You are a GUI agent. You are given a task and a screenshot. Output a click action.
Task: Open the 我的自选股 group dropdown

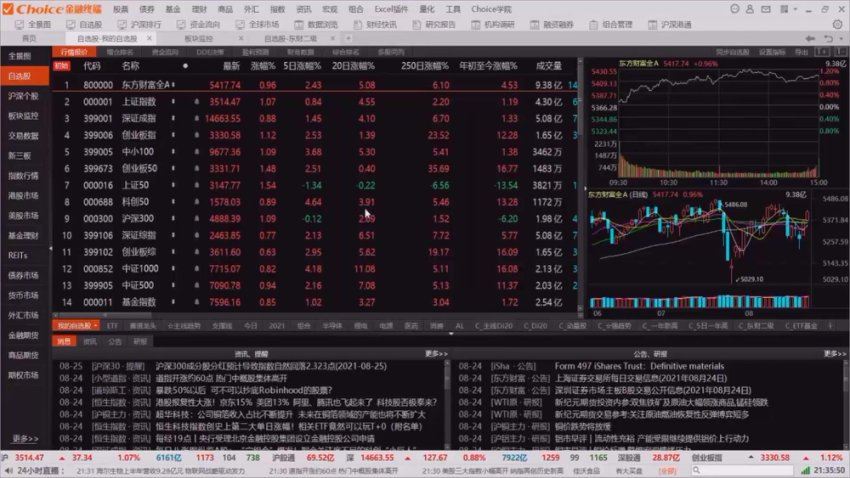[96, 326]
